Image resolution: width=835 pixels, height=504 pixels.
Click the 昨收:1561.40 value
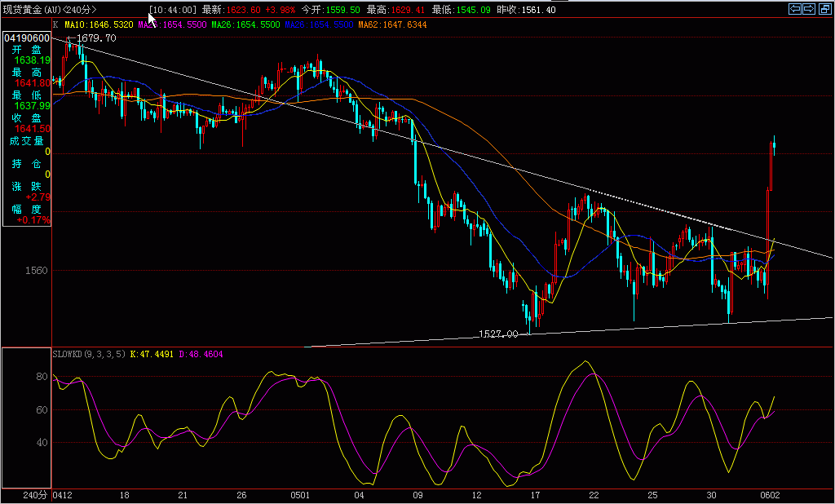click(526, 10)
